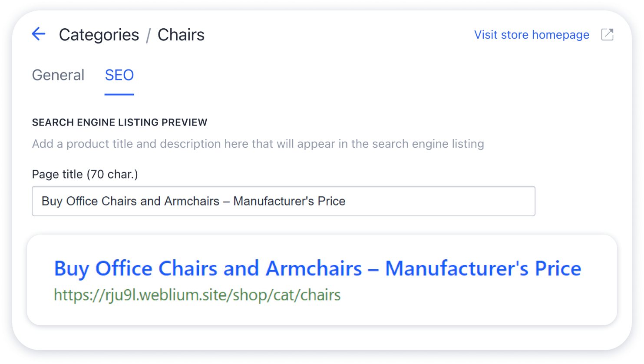
Task: Focus the Page title input field
Action: (x=284, y=201)
